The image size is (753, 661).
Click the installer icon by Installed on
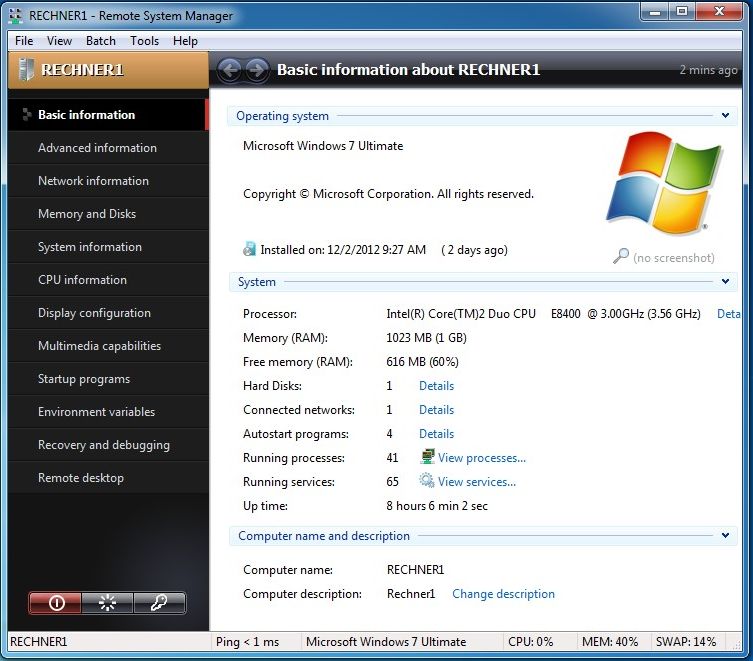249,249
